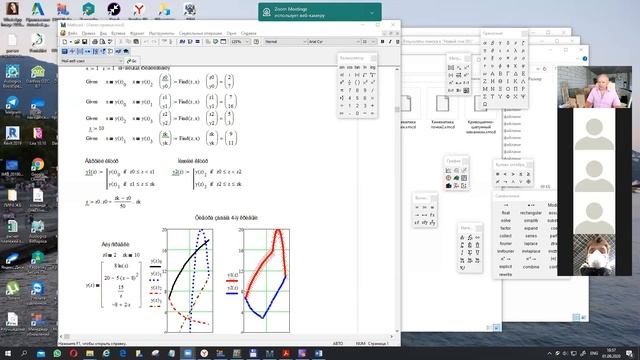Save the Mathcad worksheet

click(84, 42)
